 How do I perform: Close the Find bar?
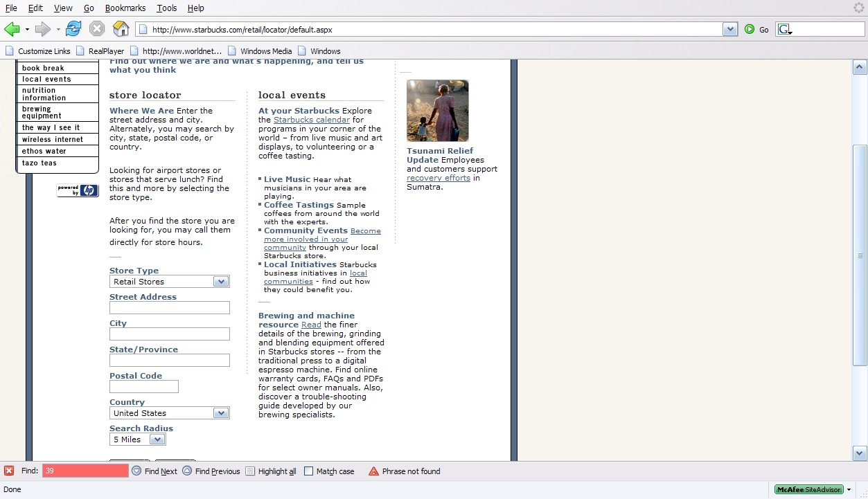pos(9,471)
